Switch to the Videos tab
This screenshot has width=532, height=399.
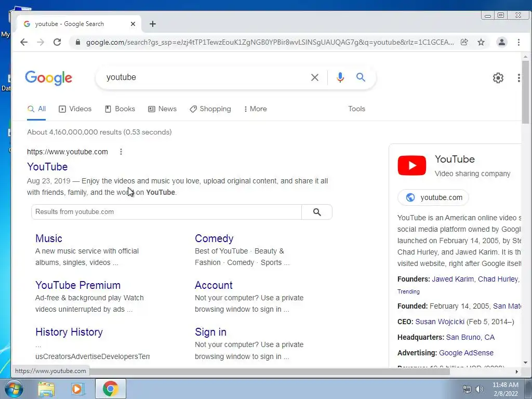[x=75, y=109]
